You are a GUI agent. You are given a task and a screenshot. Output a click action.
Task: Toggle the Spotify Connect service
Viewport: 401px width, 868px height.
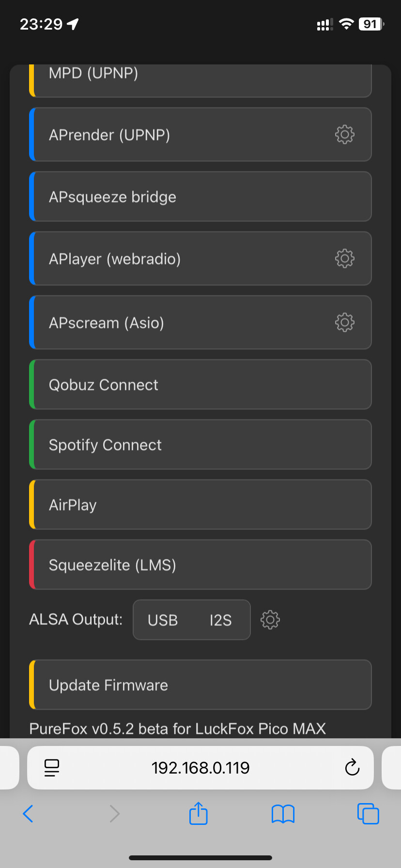pyautogui.click(x=200, y=445)
